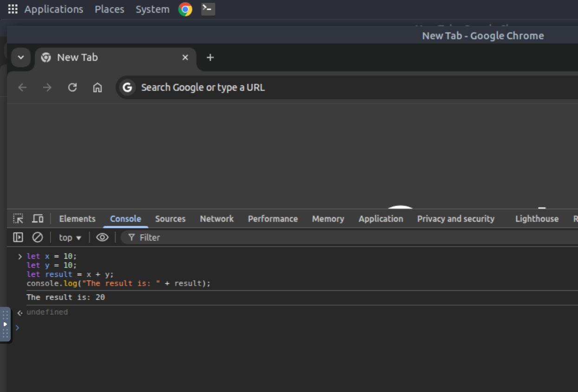Image resolution: width=578 pixels, height=392 pixels.
Task: Switch to the Elements tab
Action: click(77, 219)
